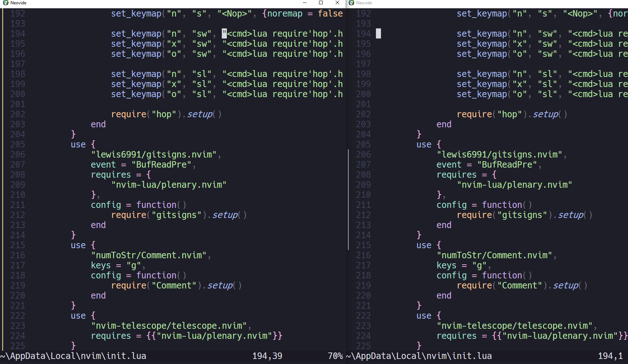
Task: Click position indicator 194,1 in right window
Action: click(x=611, y=356)
